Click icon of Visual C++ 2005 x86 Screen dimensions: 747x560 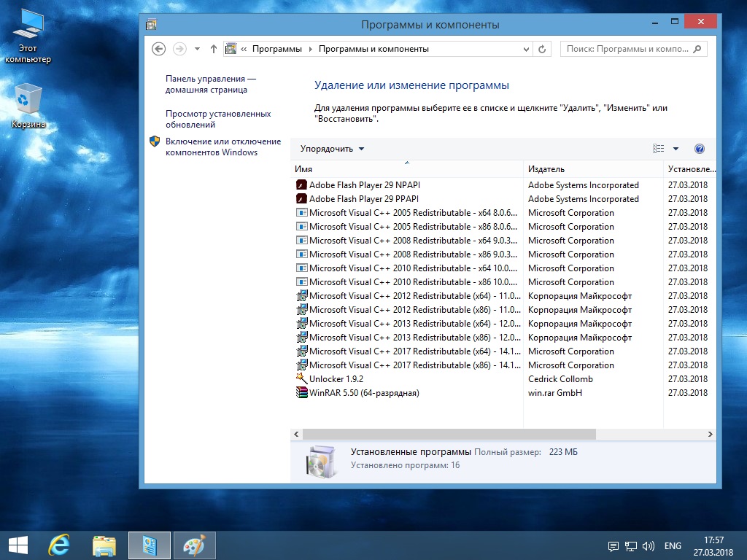tap(301, 226)
